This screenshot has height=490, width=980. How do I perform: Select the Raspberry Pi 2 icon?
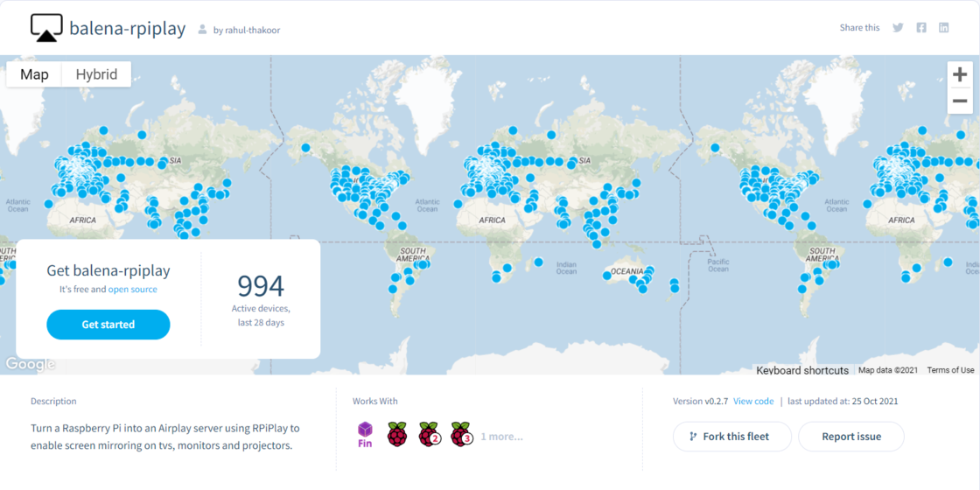point(429,434)
